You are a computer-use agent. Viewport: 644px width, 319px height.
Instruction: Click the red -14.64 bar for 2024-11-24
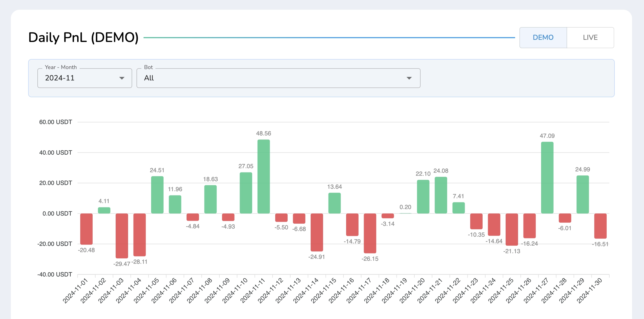[x=494, y=224]
